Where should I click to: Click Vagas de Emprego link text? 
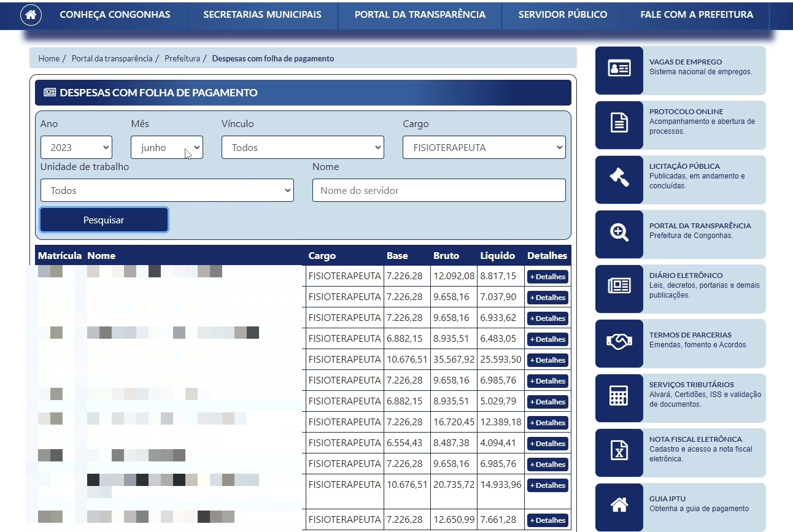pyautogui.click(x=686, y=62)
